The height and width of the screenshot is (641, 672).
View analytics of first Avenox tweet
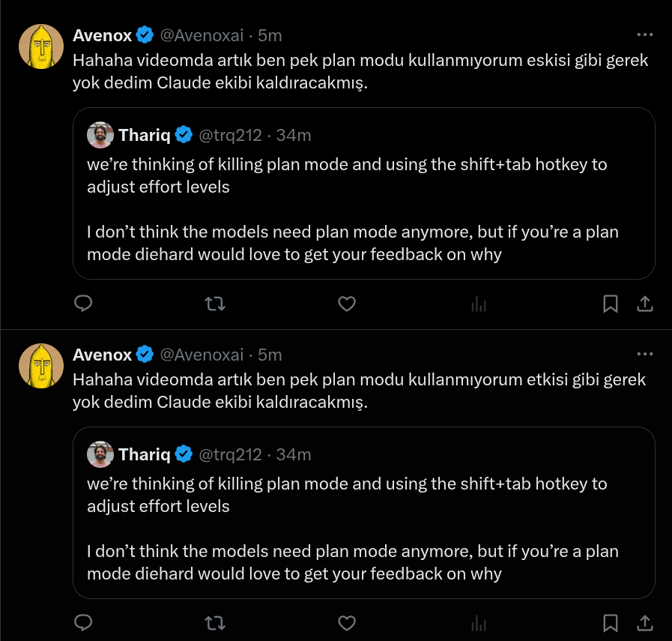478,304
